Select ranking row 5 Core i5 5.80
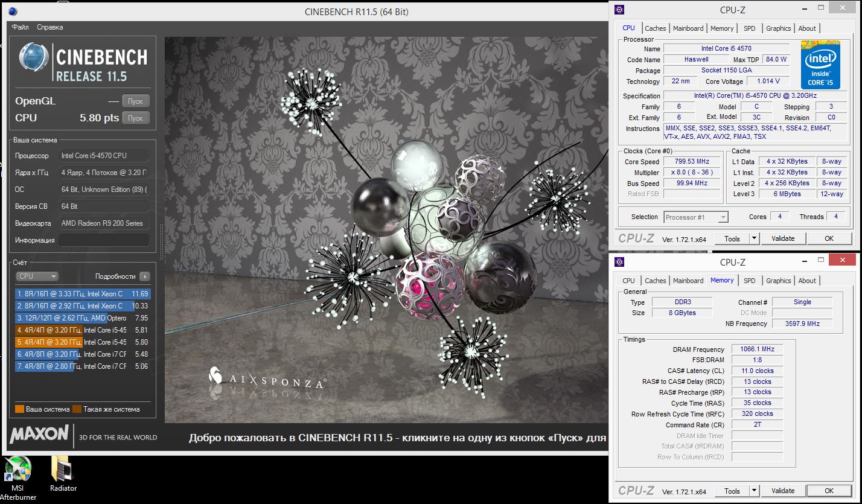Screen dimensions: 862x504 pyautogui.click(x=83, y=342)
